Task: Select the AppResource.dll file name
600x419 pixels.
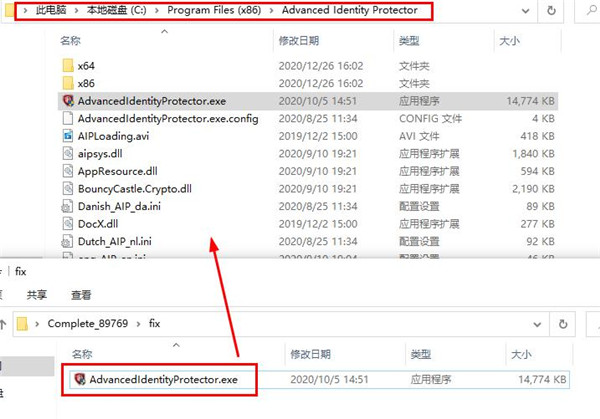Action: coord(117,171)
